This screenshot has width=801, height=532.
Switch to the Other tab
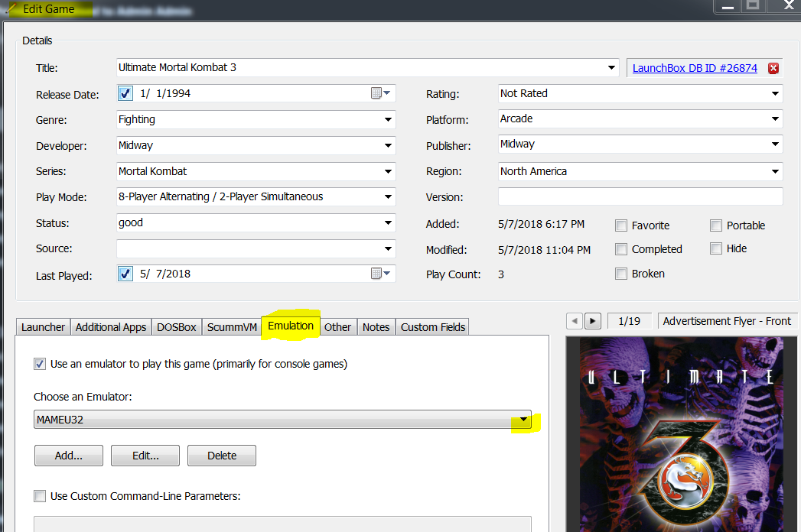point(337,326)
